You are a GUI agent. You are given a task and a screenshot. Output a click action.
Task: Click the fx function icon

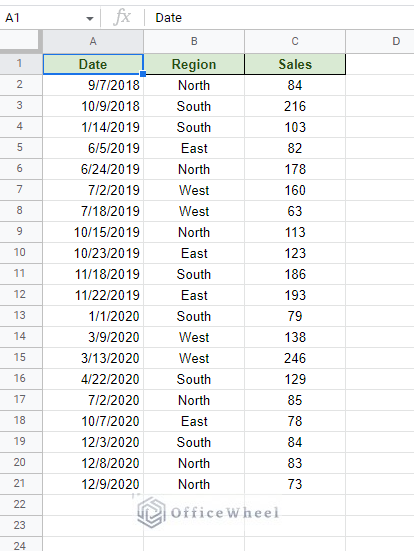click(122, 18)
